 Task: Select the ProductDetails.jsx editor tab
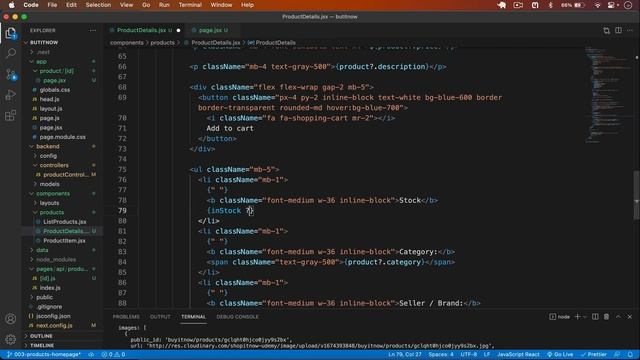pyautogui.click(x=144, y=31)
